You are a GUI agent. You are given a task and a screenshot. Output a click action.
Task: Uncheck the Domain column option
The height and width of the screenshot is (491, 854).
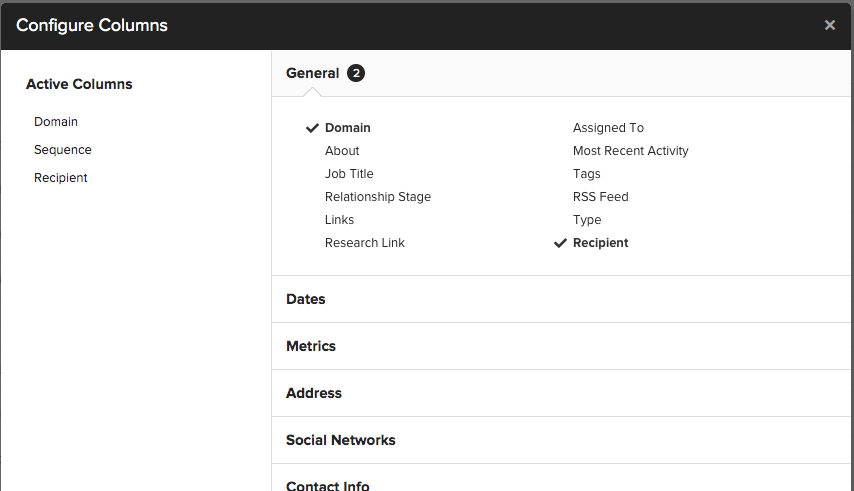point(347,128)
